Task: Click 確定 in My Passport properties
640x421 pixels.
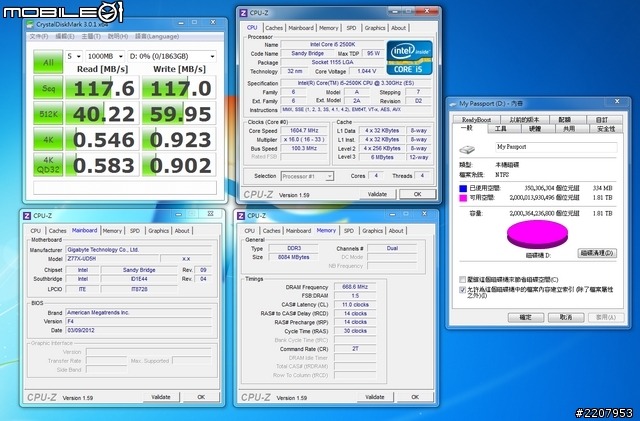Action: [x=526, y=317]
